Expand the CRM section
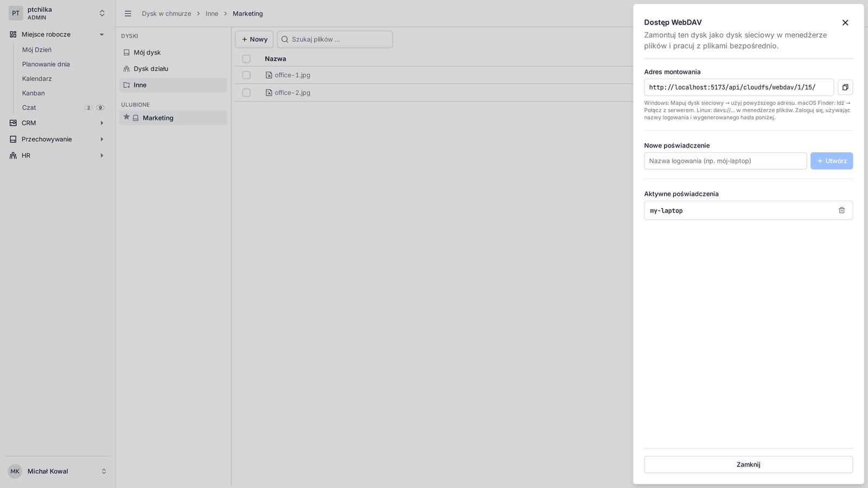 click(57, 123)
